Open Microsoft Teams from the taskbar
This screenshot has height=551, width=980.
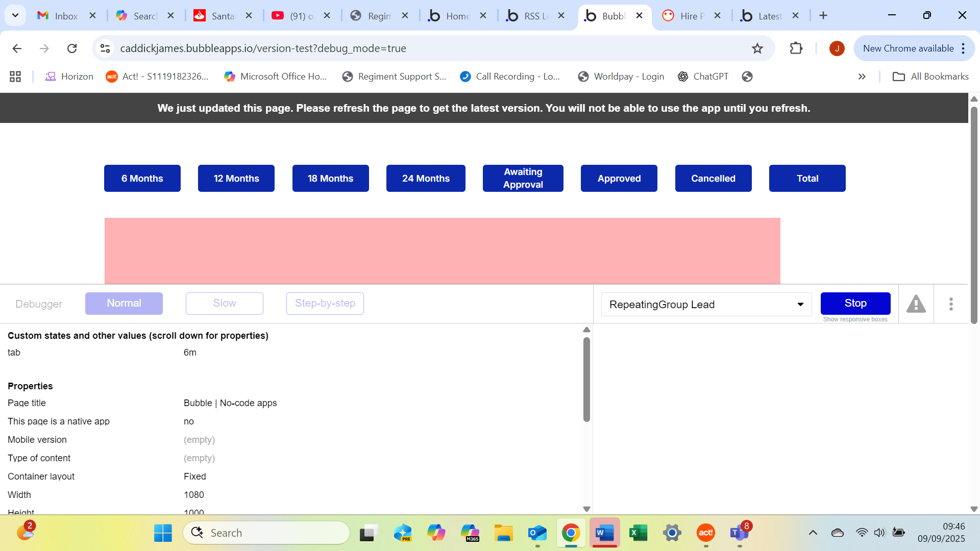pyautogui.click(x=739, y=533)
